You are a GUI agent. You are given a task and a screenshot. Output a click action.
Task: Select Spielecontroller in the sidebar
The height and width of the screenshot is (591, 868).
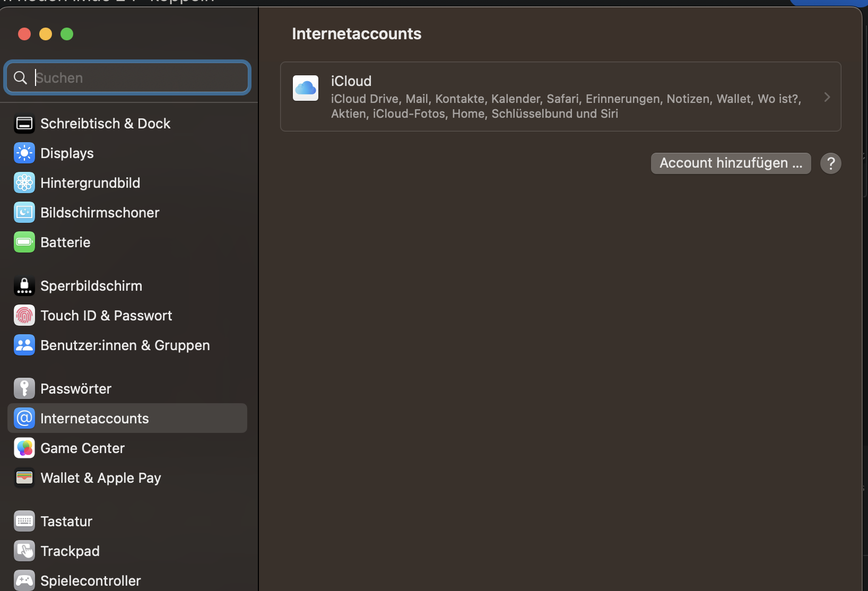[90, 581]
